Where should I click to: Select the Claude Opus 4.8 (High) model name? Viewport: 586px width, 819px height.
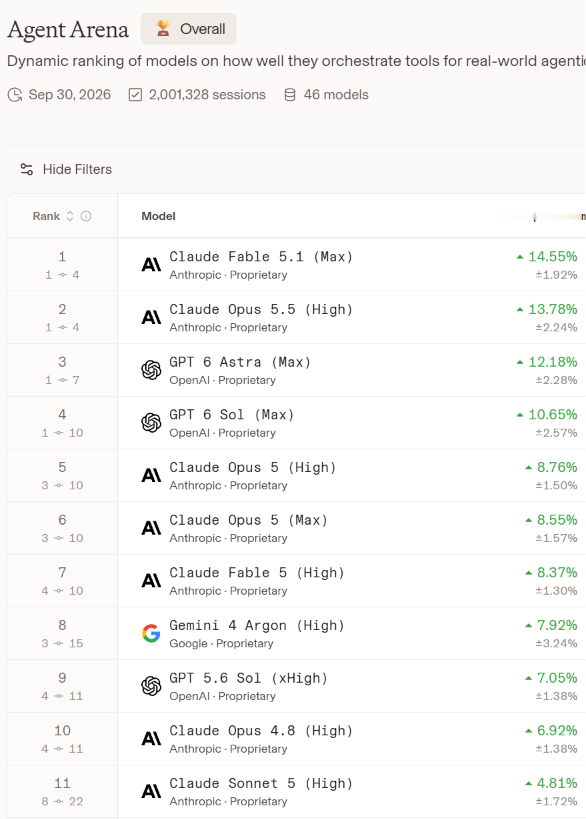click(261, 731)
